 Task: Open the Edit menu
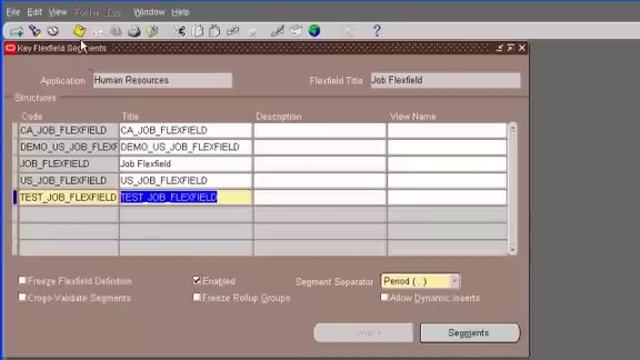pyautogui.click(x=35, y=12)
